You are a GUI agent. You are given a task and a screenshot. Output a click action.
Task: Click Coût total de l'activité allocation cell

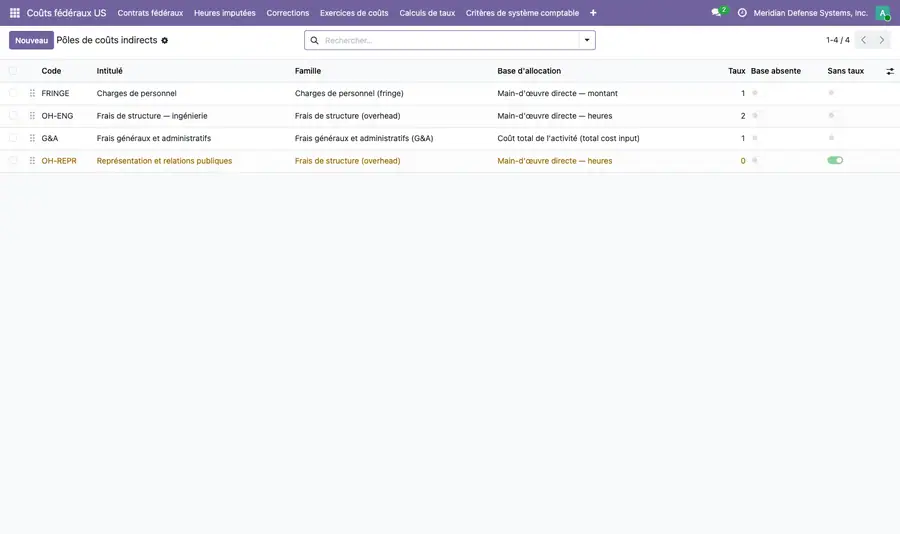pos(568,138)
